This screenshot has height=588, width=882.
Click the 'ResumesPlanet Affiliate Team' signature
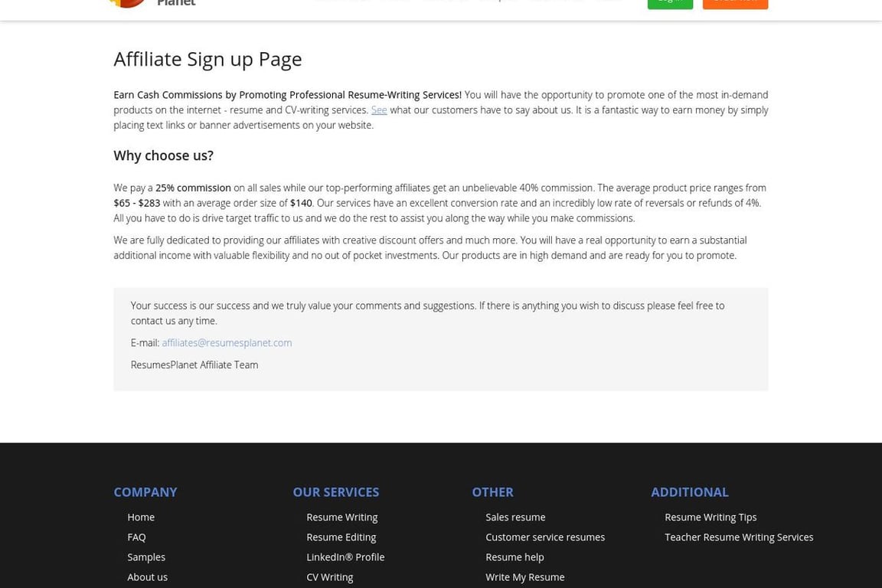(194, 364)
